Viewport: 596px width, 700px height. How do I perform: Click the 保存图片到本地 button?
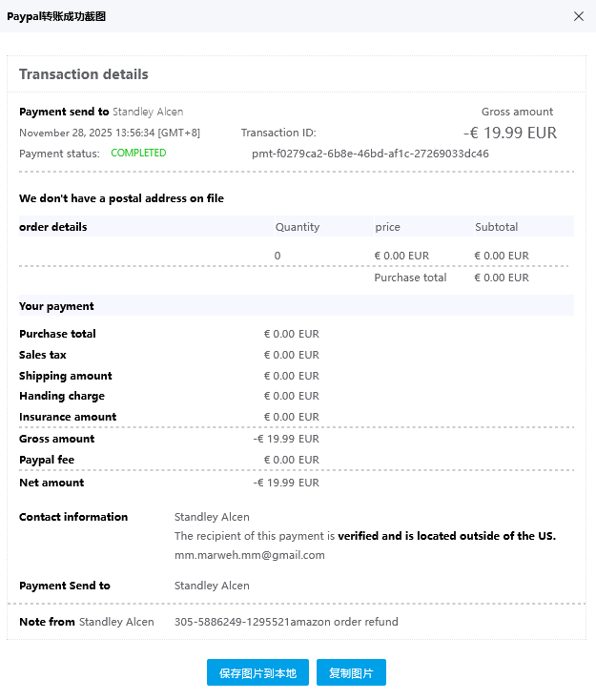(257, 672)
